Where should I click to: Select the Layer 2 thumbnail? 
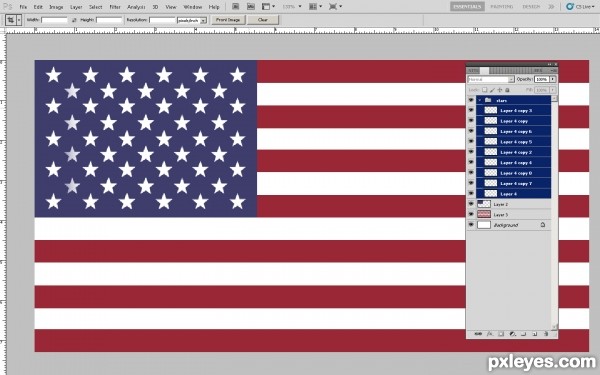pos(484,204)
